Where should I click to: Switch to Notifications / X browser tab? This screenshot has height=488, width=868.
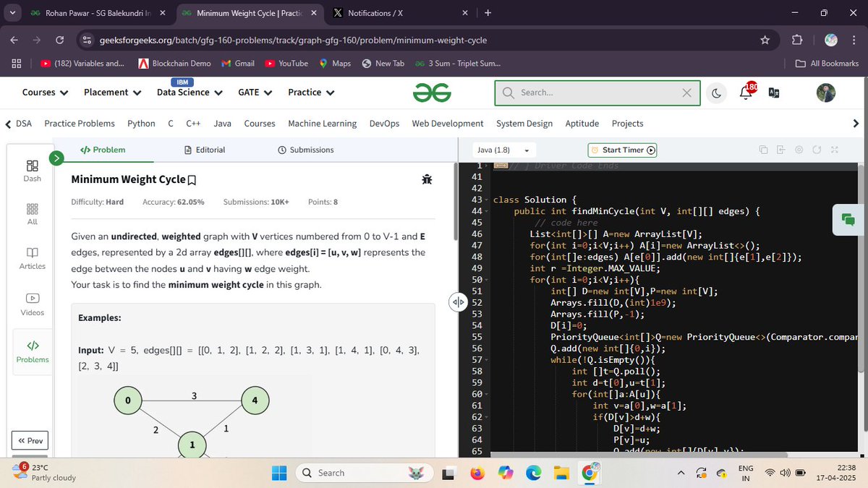(x=400, y=13)
